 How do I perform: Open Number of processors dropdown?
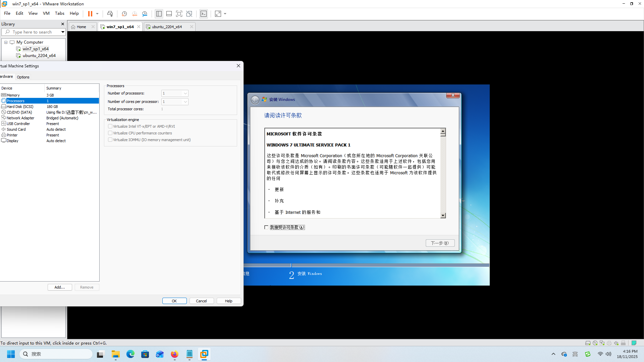point(175,93)
